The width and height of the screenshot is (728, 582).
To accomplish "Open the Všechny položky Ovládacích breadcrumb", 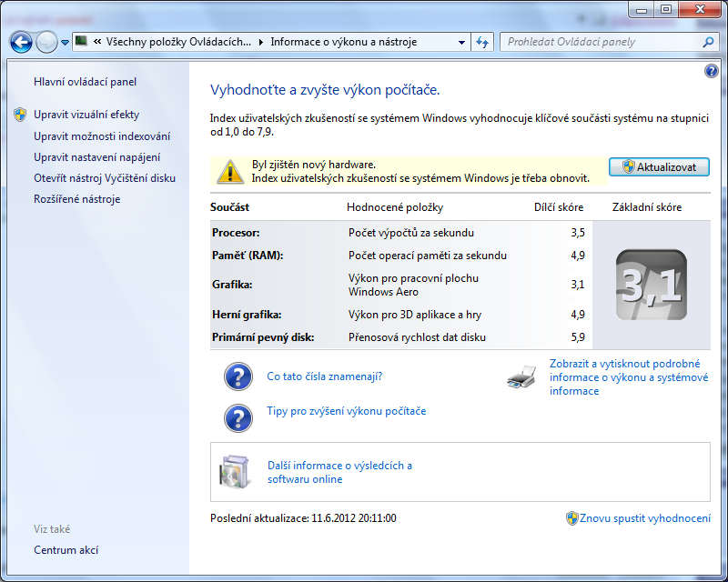I will tap(178, 42).
